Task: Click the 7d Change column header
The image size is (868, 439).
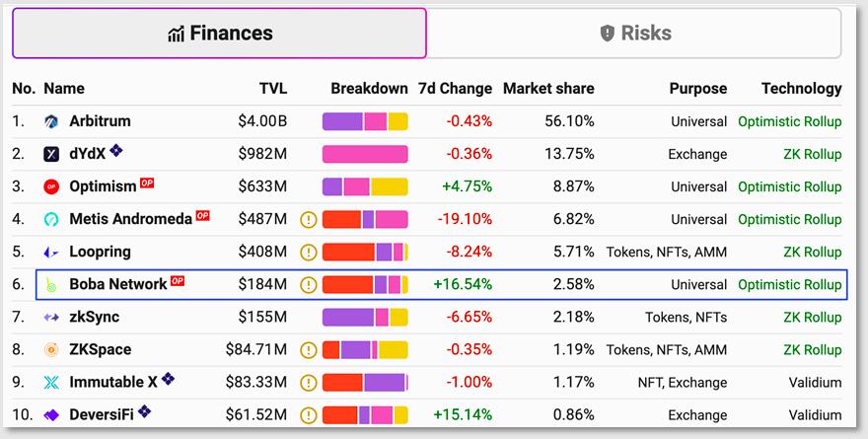Action: point(455,88)
